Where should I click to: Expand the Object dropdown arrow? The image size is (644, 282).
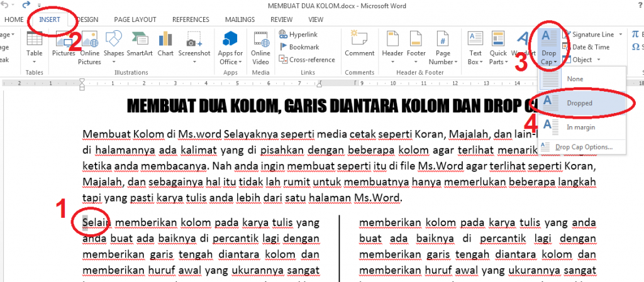pyautogui.click(x=599, y=60)
